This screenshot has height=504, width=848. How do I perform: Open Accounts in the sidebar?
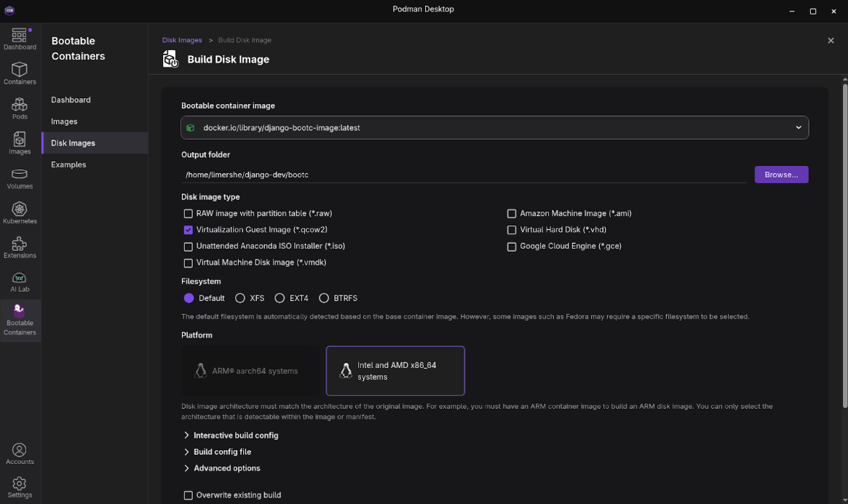click(x=20, y=453)
